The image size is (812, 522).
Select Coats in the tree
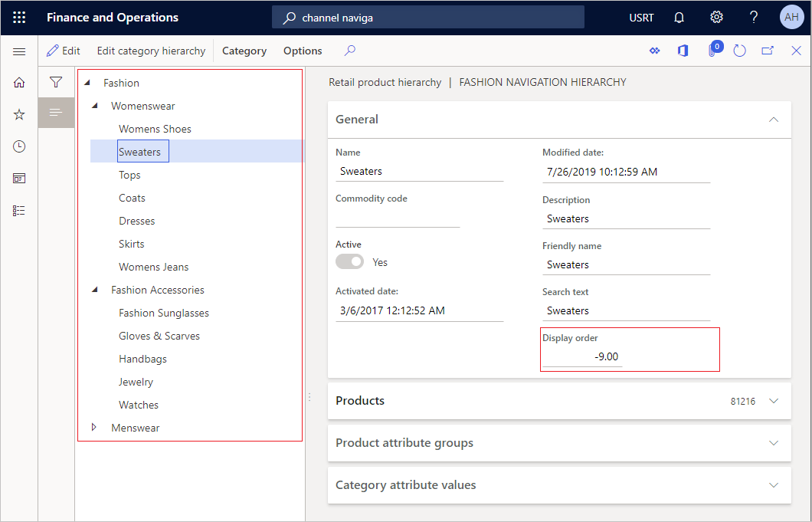click(132, 198)
